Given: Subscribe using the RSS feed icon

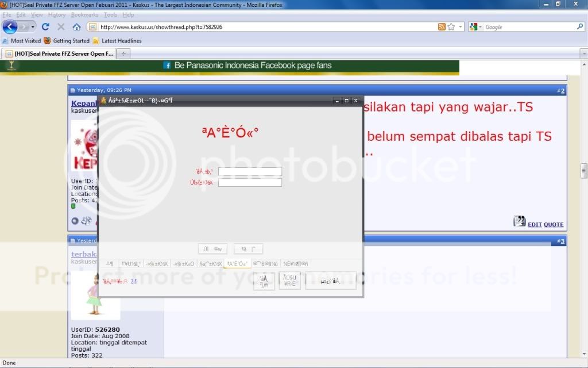Looking at the screenshot, I should 442,27.
